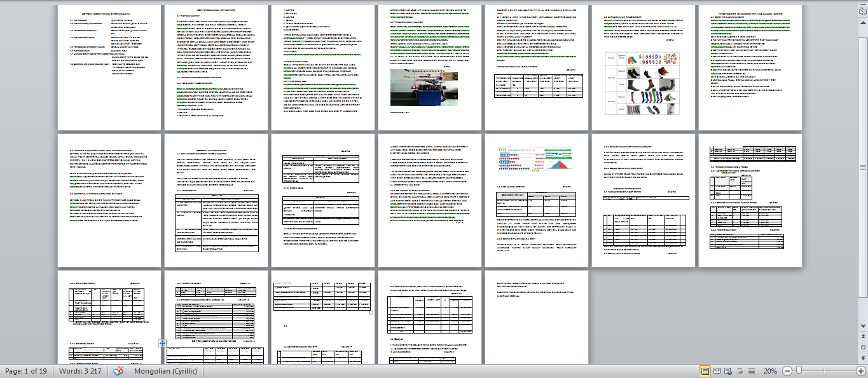Open the Select Browse Object menu
This screenshot has height=378, width=868.
pos(862,348)
